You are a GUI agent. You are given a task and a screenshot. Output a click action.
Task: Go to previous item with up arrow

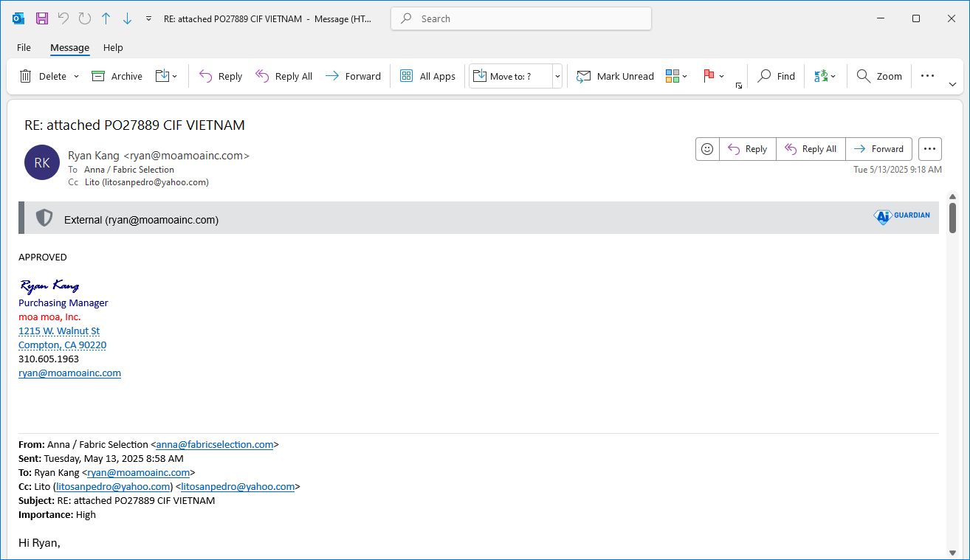[106, 18]
